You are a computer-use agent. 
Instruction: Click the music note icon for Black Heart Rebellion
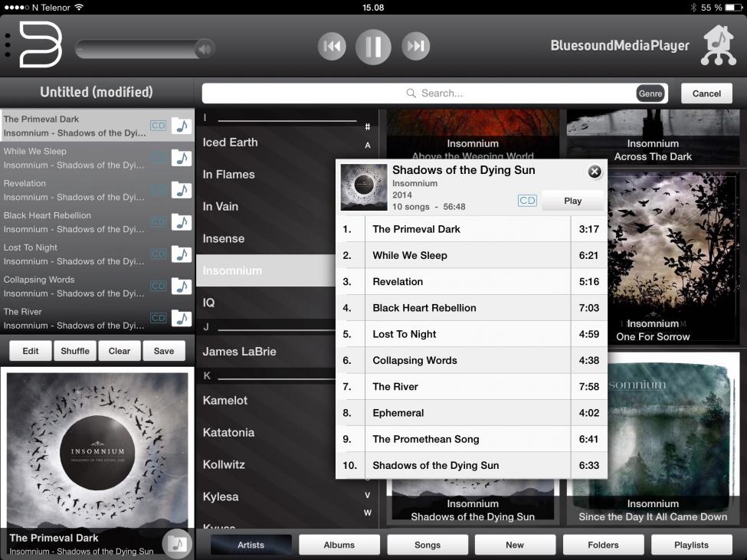182,222
